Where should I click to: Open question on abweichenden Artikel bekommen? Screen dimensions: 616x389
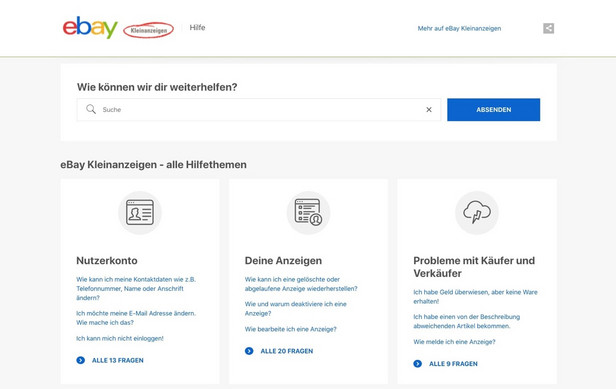click(467, 321)
